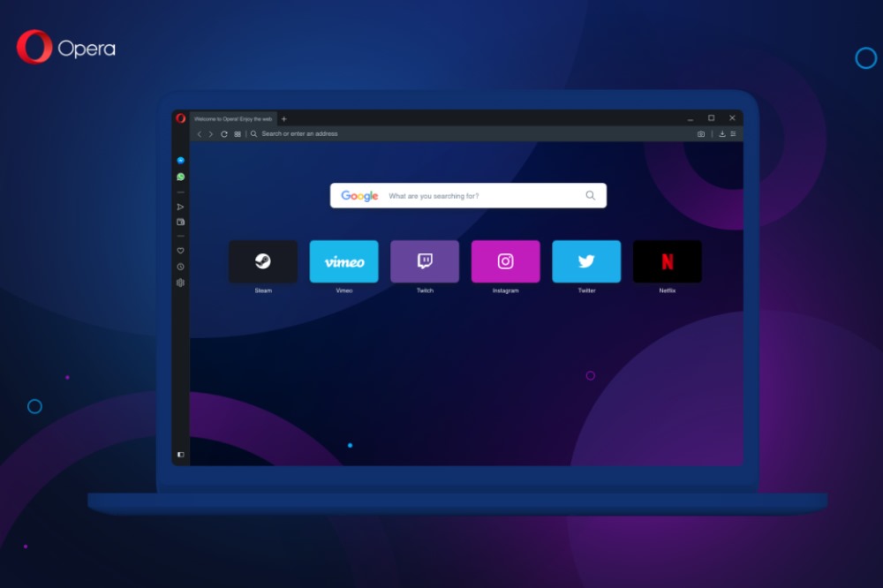The height and width of the screenshot is (588, 883).
Task: Open the Opera menu logo in browser
Action: (180, 118)
